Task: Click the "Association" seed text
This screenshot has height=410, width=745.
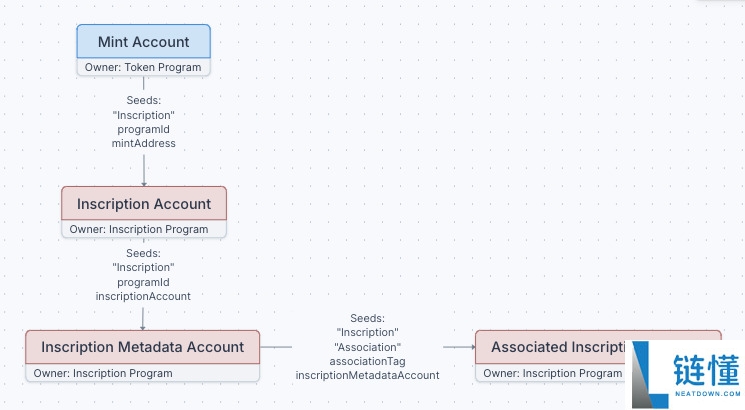Action: click(367, 347)
